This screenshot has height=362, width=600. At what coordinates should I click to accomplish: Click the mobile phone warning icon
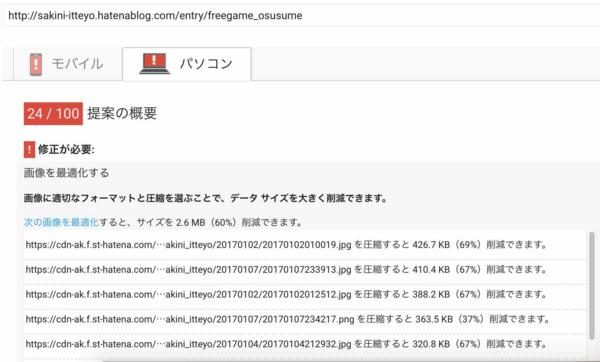[36, 64]
